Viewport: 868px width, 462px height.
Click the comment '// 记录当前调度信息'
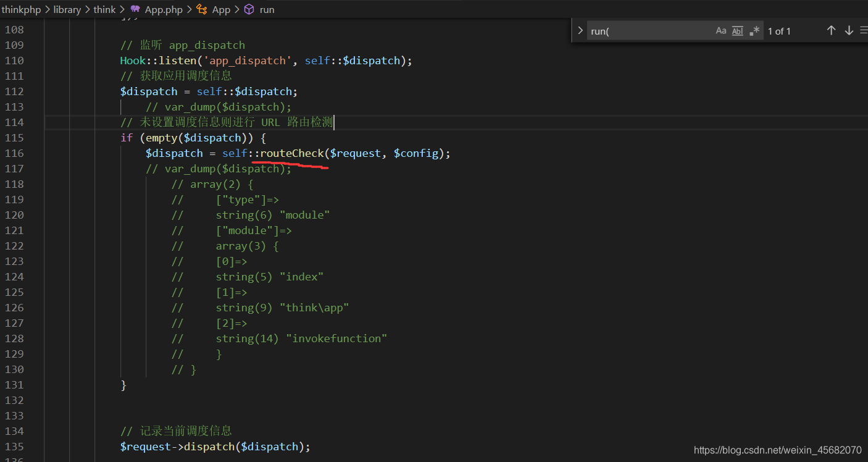point(176,431)
